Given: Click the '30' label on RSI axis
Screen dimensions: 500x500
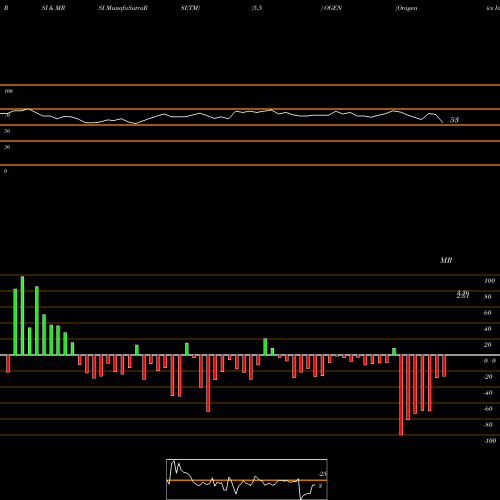Looking at the screenshot, I should tap(7, 147).
